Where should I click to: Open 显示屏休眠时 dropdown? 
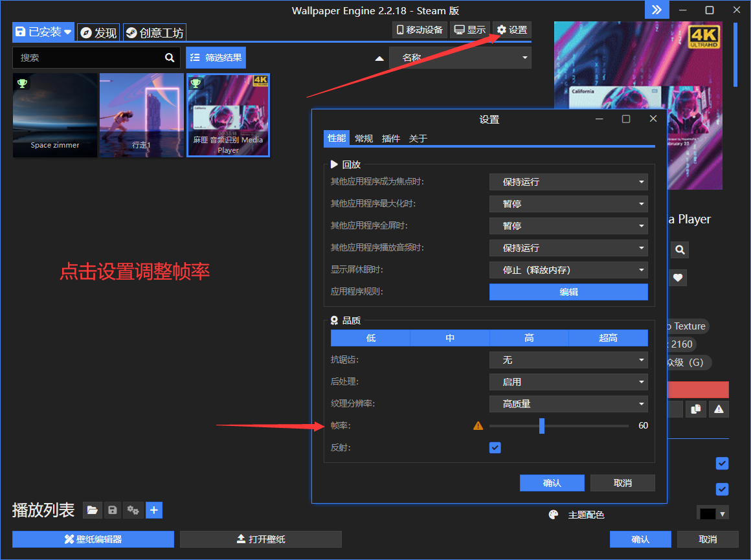[x=568, y=270]
